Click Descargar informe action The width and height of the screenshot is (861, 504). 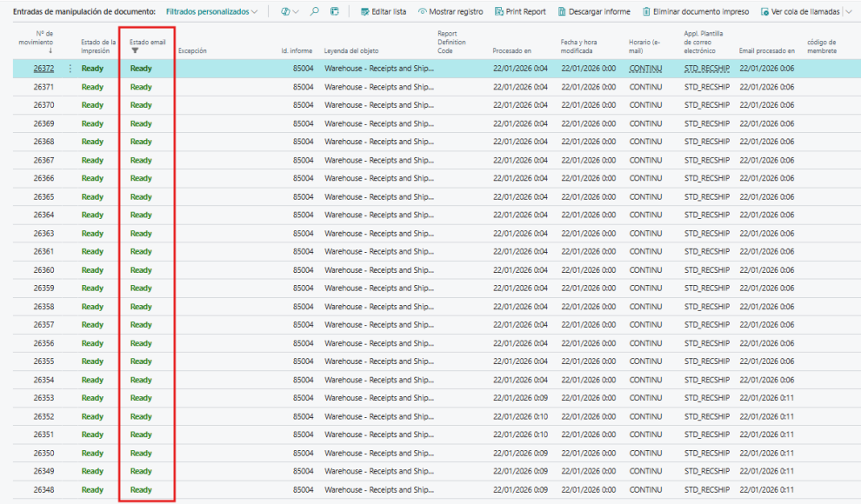tap(594, 11)
